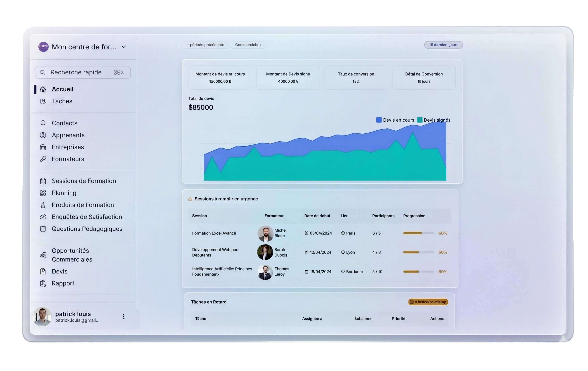Toggle the 'période précédente' comparison chip
This screenshot has height=371, width=588.
coord(205,45)
